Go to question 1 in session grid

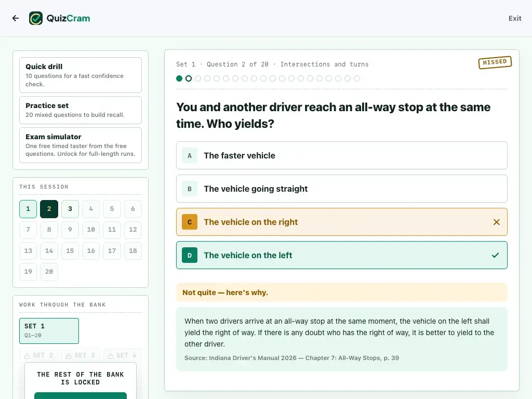pyautogui.click(x=28, y=209)
